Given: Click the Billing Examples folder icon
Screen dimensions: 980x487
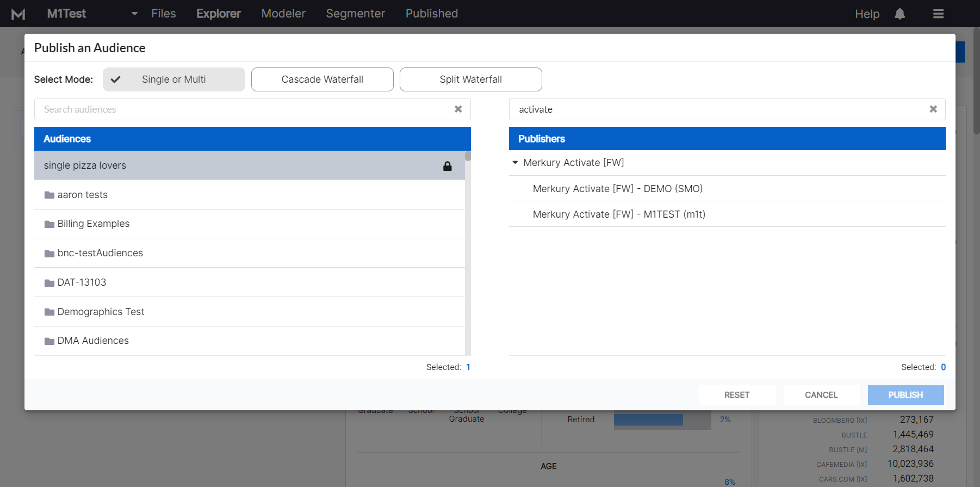Looking at the screenshot, I should (49, 224).
